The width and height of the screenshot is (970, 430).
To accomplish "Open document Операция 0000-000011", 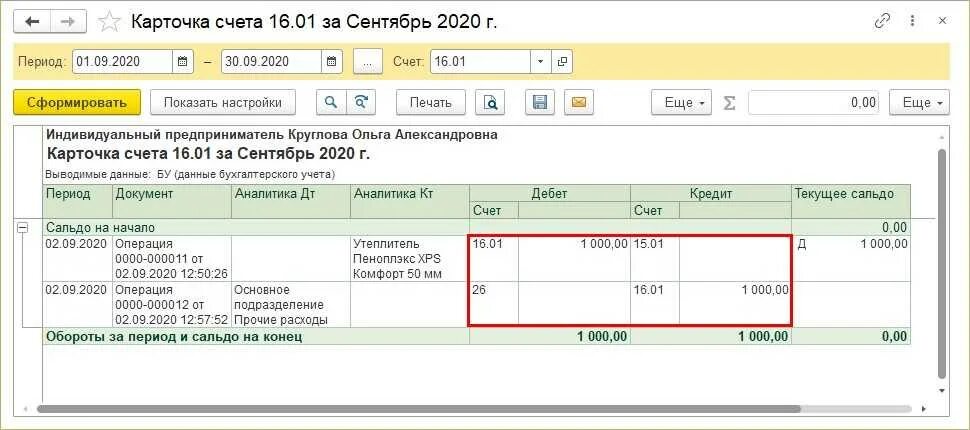I will point(172,259).
